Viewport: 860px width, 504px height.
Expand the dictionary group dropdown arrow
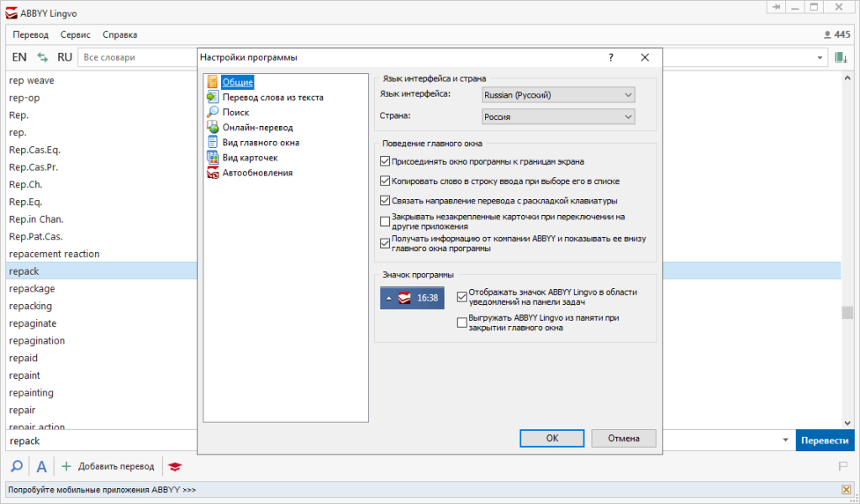tap(820, 57)
